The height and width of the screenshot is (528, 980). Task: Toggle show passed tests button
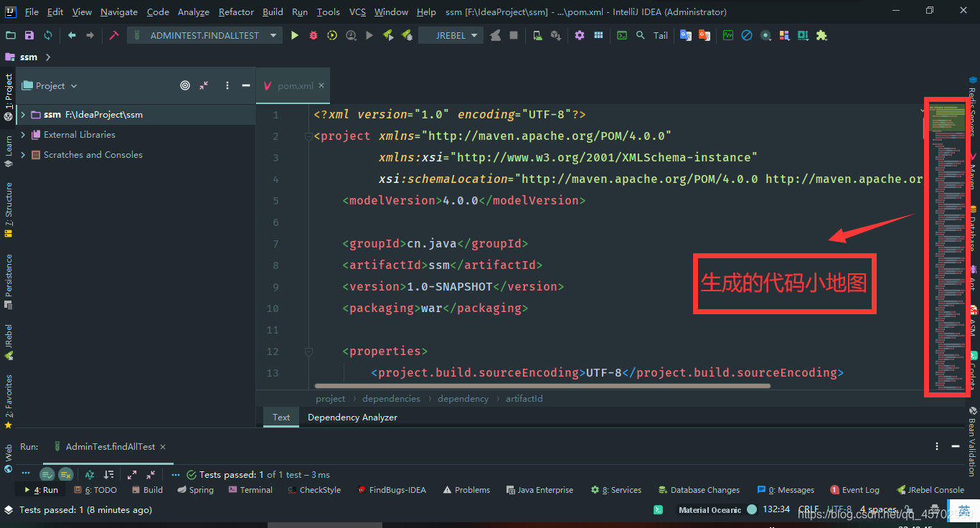pos(47,474)
